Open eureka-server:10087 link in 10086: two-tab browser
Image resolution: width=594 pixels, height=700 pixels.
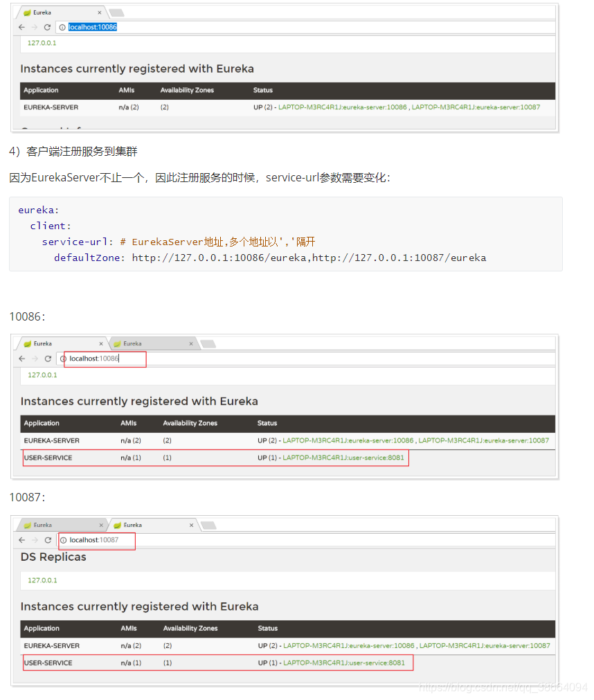[484, 440]
